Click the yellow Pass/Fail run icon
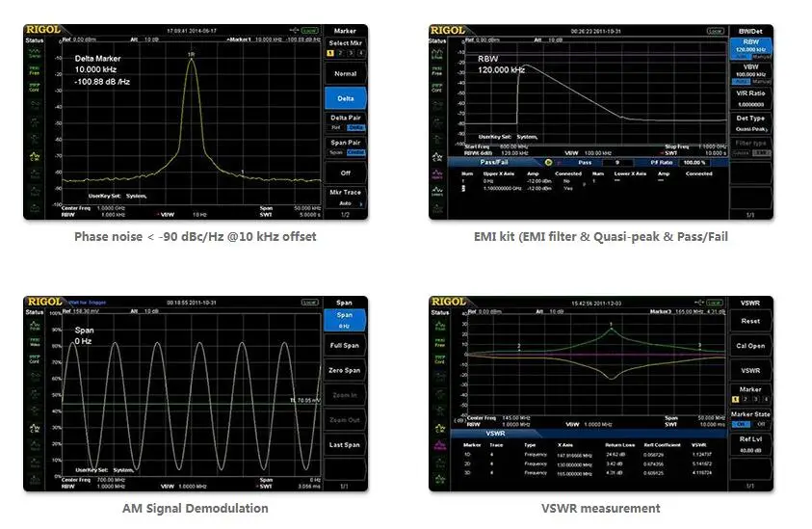The height and width of the screenshot is (529, 812). tap(548, 162)
